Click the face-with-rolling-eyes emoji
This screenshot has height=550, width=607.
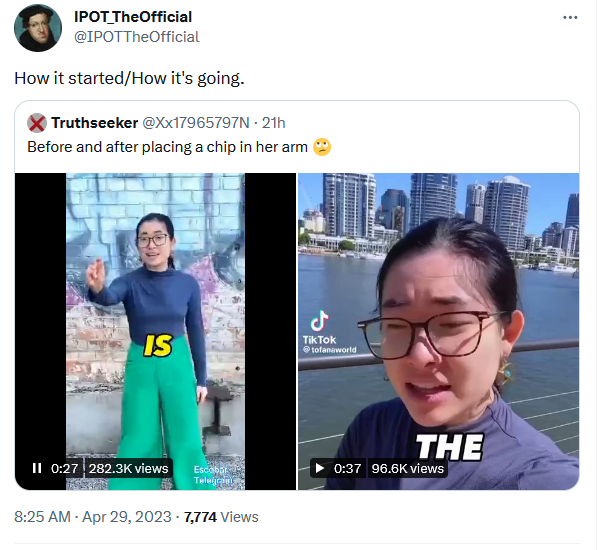click(322, 147)
